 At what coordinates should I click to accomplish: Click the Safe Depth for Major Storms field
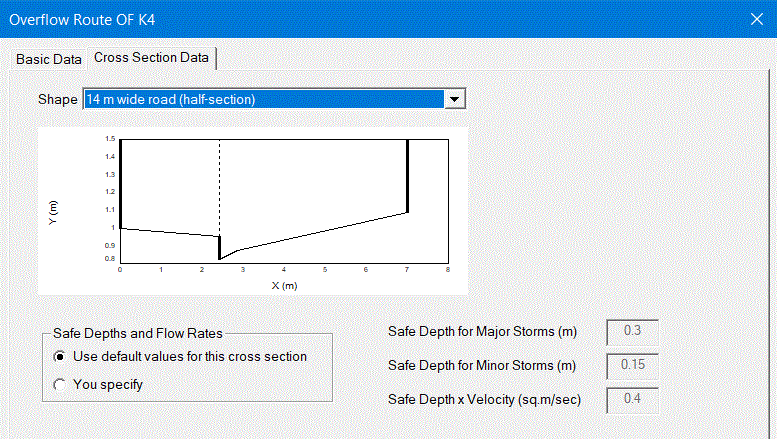click(x=632, y=331)
